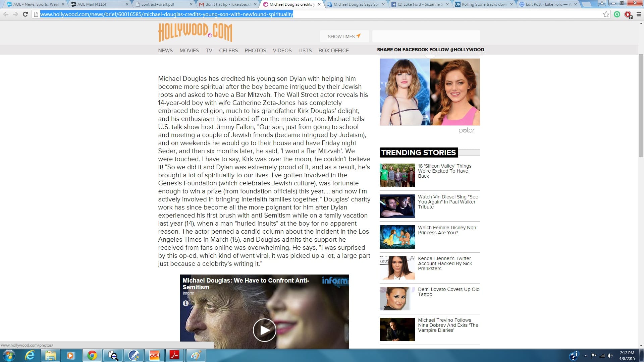
Task: Click the network signal tray icon
Action: click(602, 356)
